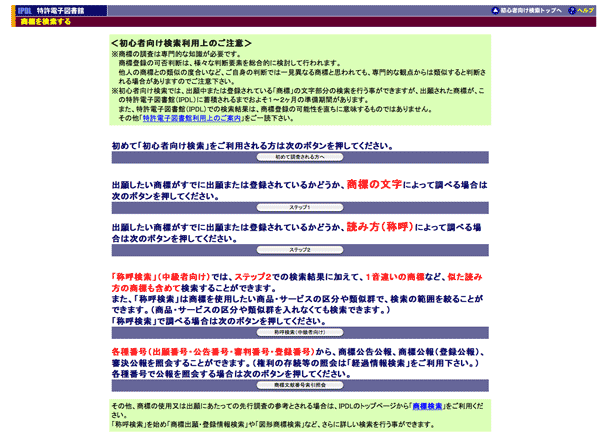
Task: Open the ヘルプ link
Action: (585, 11)
